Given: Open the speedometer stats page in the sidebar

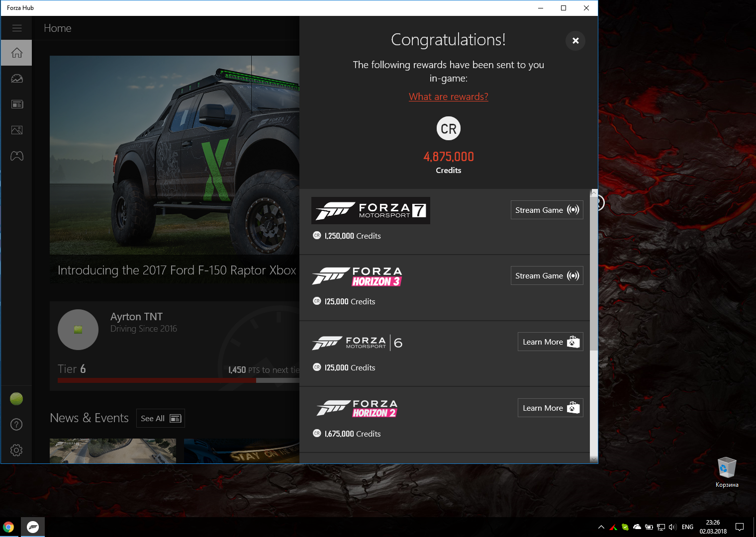Looking at the screenshot, I should coord(16,79).
